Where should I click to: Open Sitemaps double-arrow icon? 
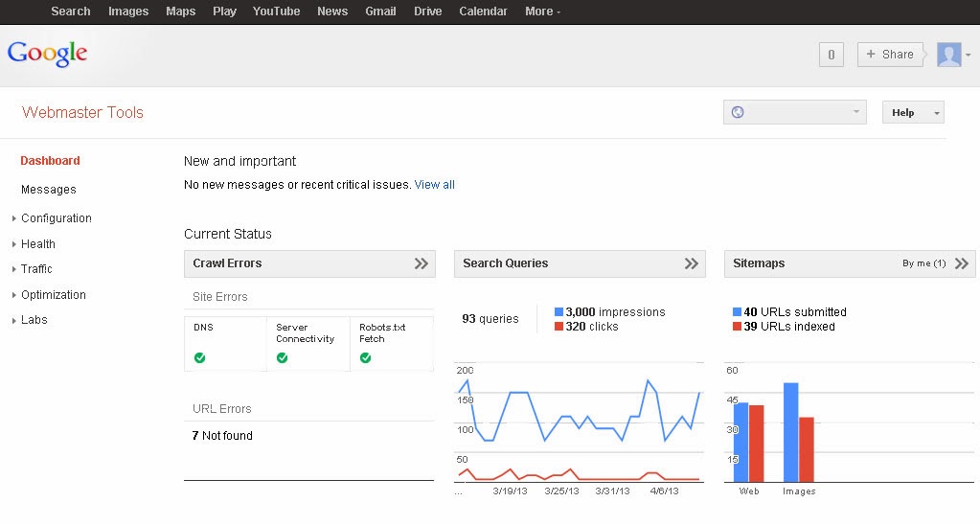pyautogui.click(x=963, y=263)
